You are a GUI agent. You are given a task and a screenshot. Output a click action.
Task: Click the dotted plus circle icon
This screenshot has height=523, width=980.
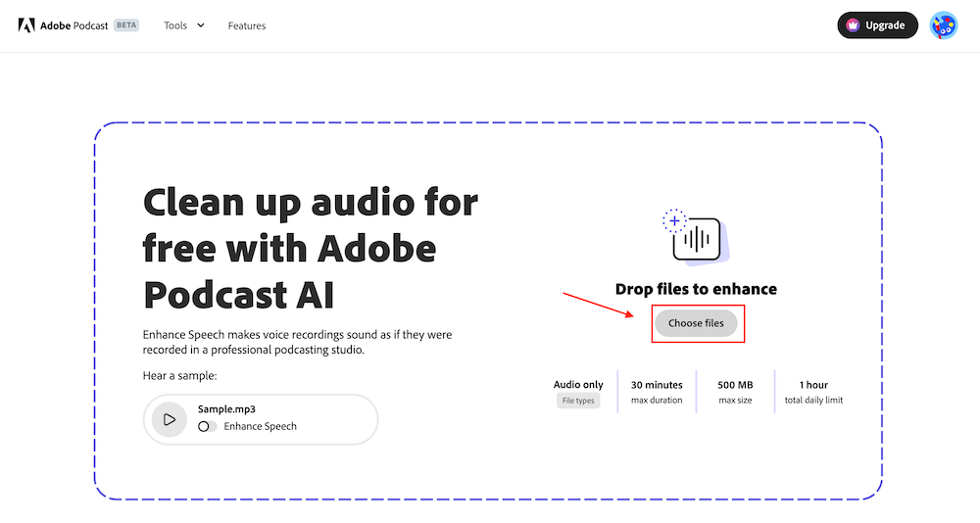[674, 220]
